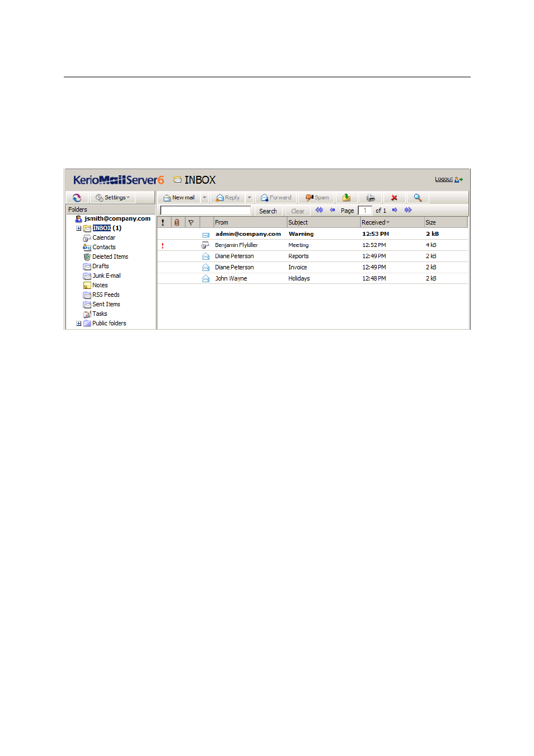Open the Tasks folder

(100, 314)
